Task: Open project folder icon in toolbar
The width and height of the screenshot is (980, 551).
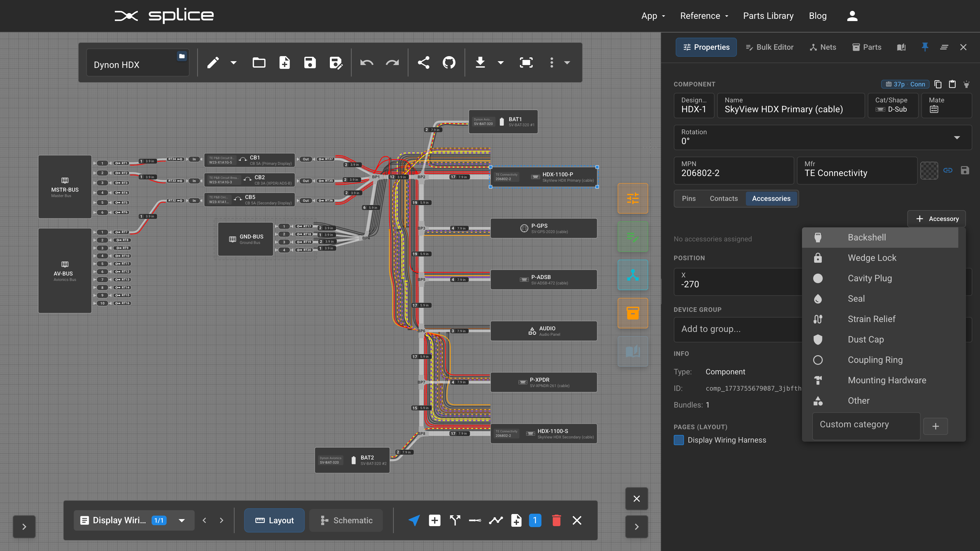Action: pyautogui.click(x=259, y=63)
